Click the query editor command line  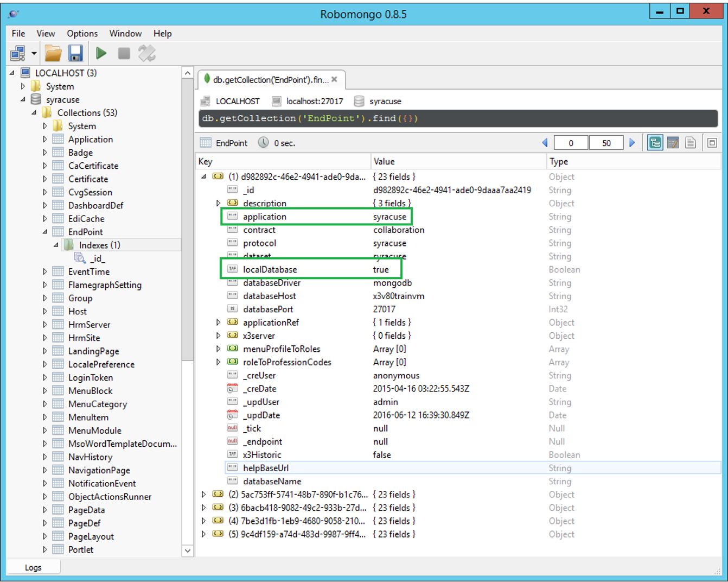point(458,118)
